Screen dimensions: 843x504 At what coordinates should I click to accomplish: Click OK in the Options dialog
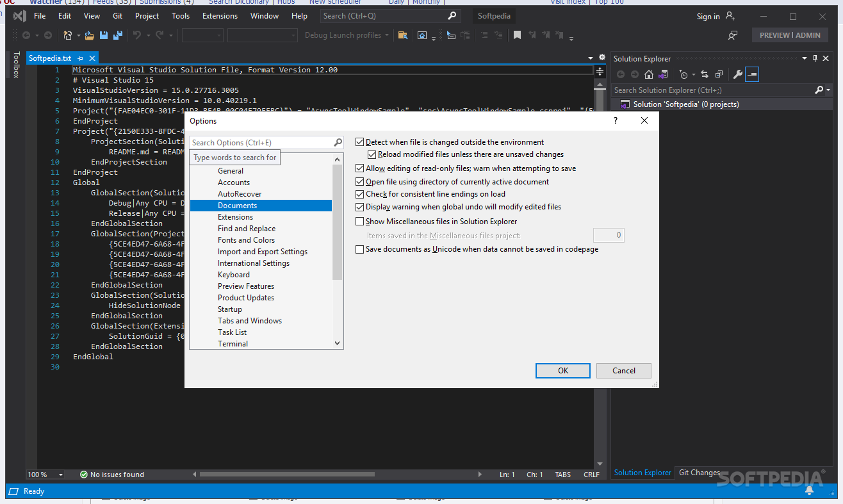(x=563, y=370)
